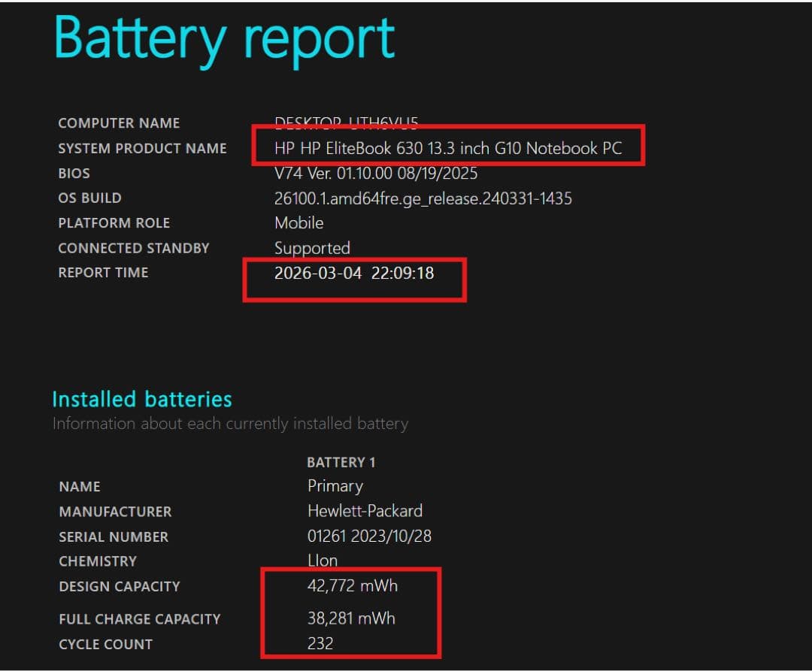Click the 'BATTERY 1' column header
812x671 pixels.
click(341, 463)
